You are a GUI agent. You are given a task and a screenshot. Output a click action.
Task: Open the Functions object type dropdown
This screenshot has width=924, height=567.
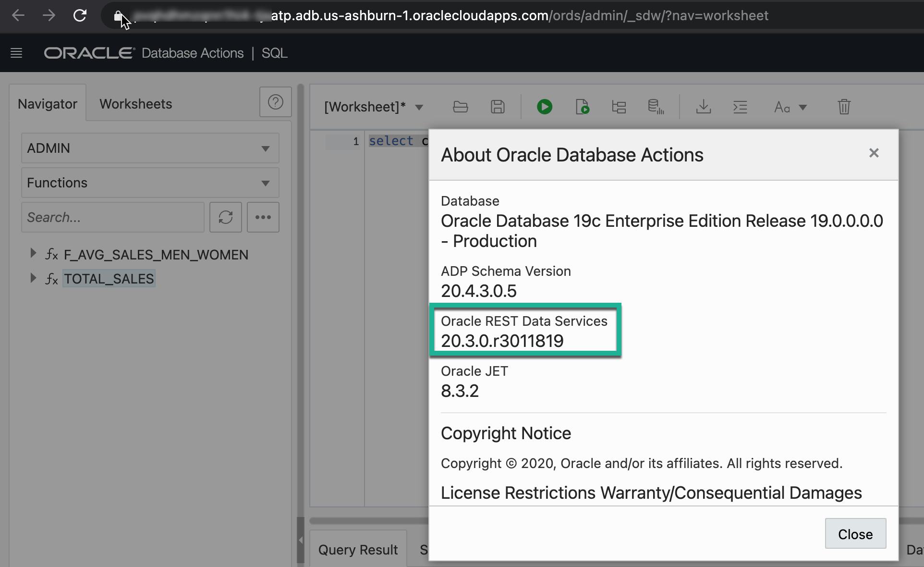click(150, 183)
